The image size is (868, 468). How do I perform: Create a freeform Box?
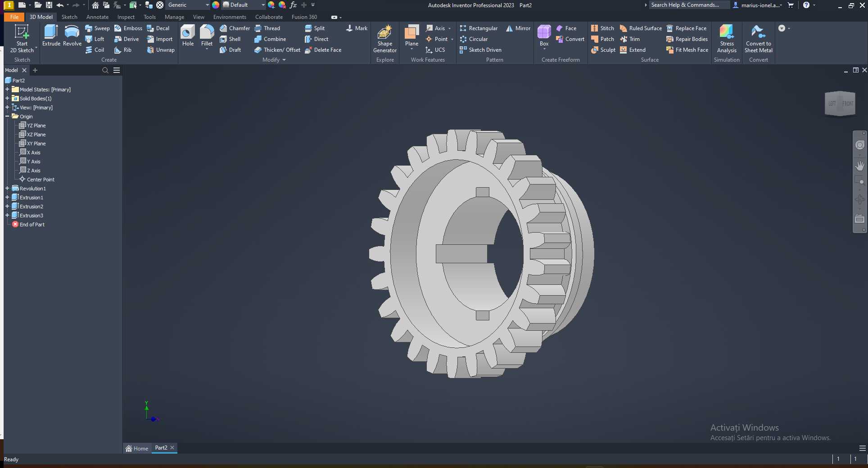click(544, 36)
